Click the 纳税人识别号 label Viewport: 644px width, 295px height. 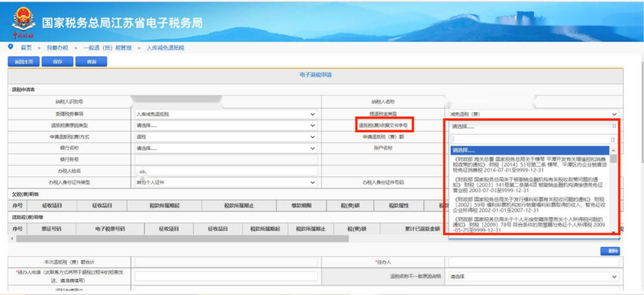pyautogui.click(x=70, y=102)
